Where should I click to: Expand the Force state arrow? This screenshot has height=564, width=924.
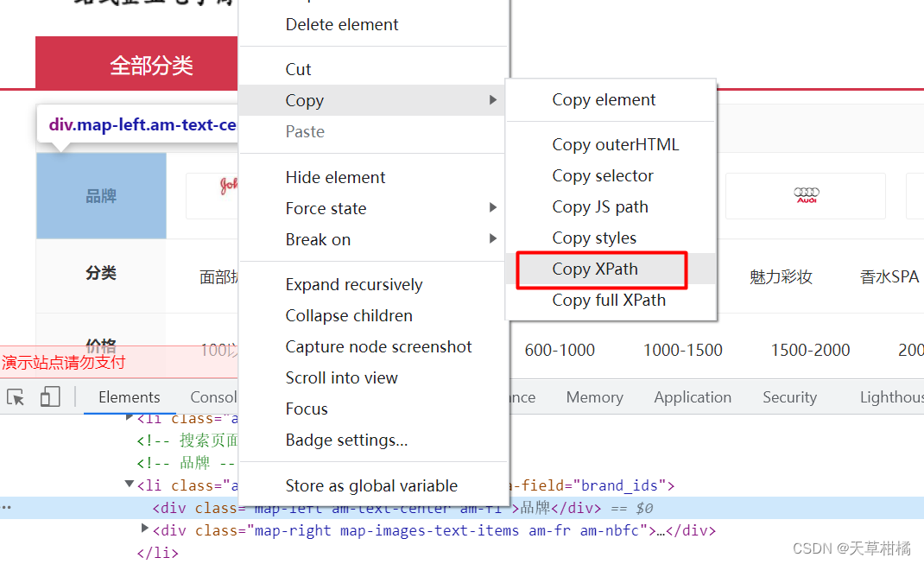coord(492,207)
